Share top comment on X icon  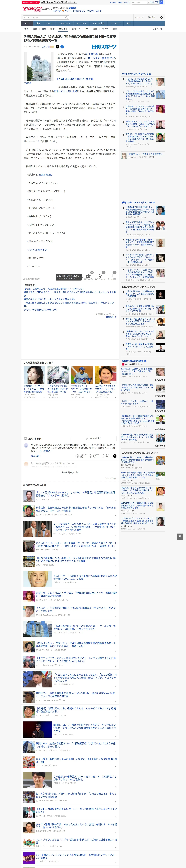115,456
